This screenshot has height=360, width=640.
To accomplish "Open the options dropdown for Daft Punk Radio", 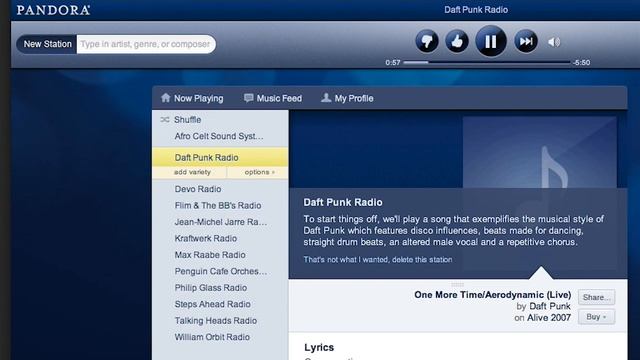I will (x=260, y=172).
